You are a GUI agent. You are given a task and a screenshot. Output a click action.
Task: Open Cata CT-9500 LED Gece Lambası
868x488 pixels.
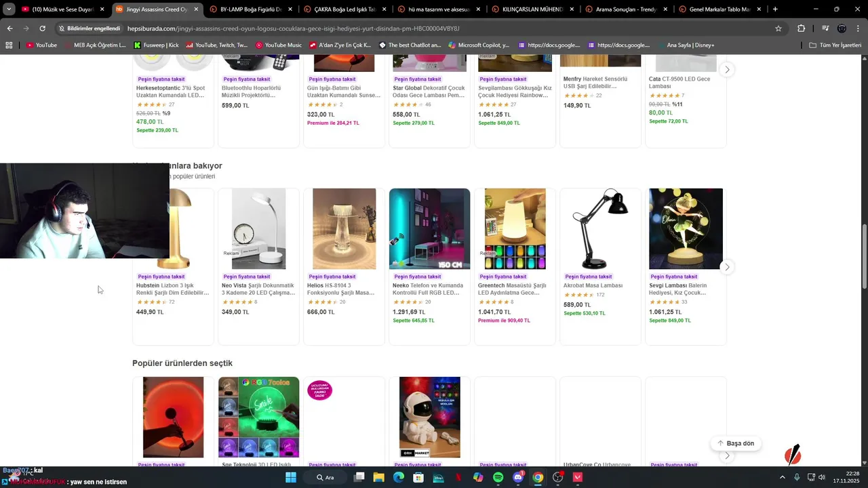[680, 83]
